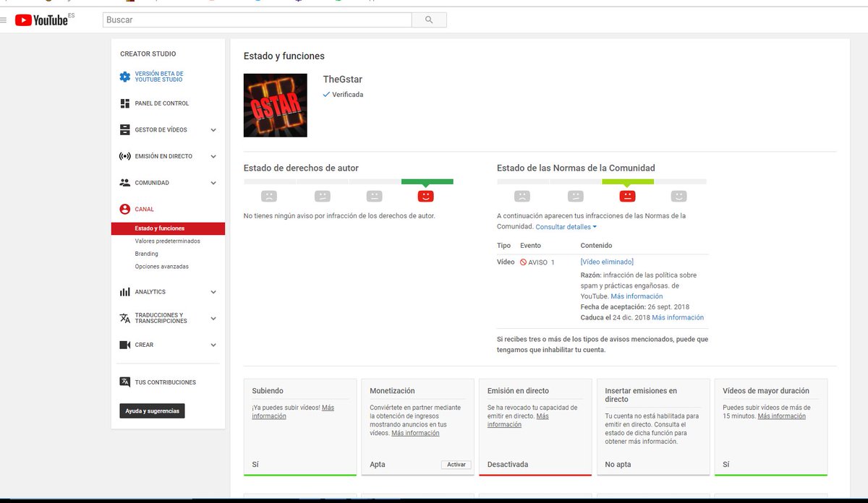Select Estado y funciones menu item
This screenshot has height=503, width=868.
(x=168, y=228)
